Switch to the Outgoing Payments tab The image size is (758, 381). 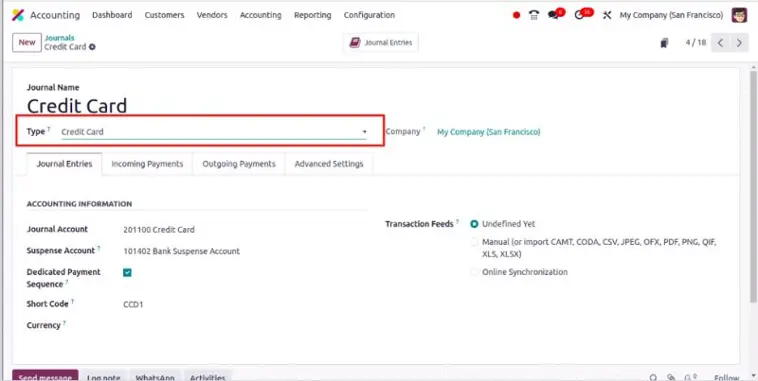coord(239,164)
